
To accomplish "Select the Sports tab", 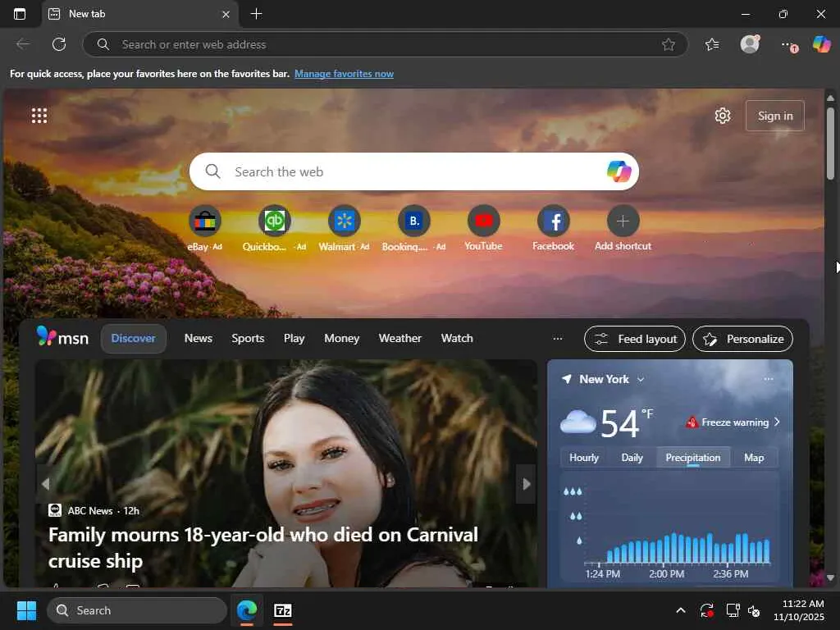I will [x=248, y=339].
